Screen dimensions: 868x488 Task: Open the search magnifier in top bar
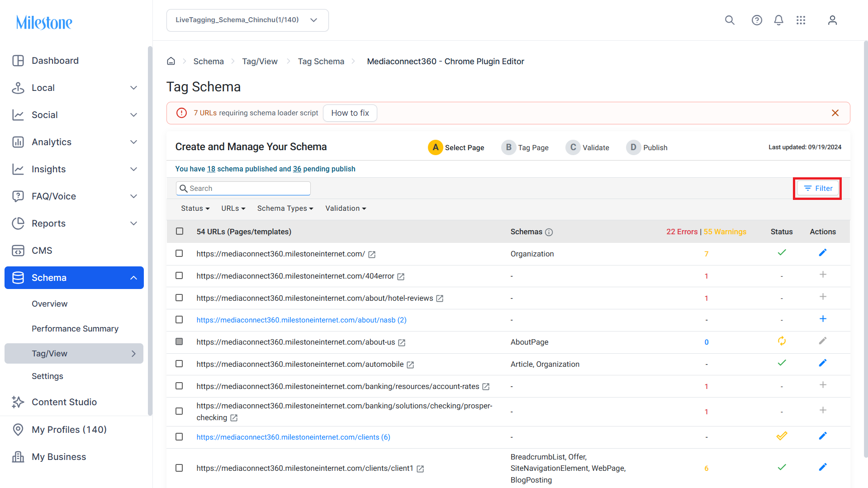point(730,20)
